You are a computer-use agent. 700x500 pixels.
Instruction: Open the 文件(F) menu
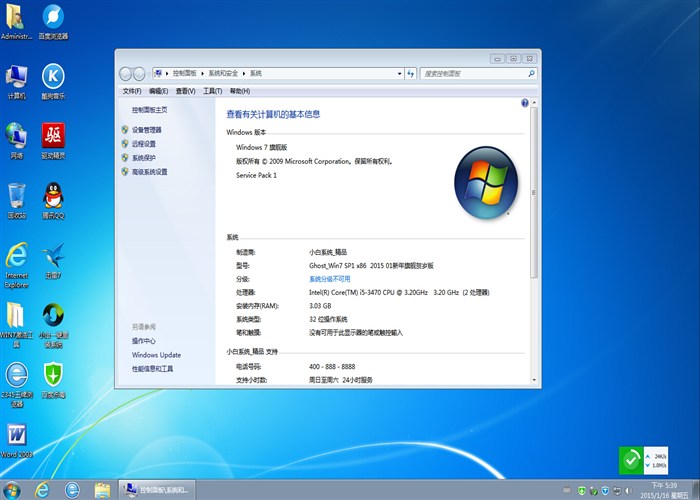click(131, 91)
